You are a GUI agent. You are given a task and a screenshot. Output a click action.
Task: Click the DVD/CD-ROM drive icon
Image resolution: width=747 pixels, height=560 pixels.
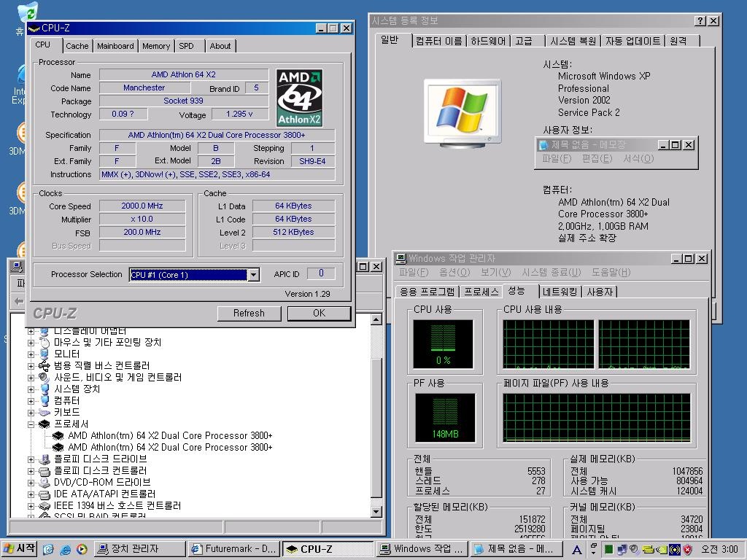tap(44, 483)
